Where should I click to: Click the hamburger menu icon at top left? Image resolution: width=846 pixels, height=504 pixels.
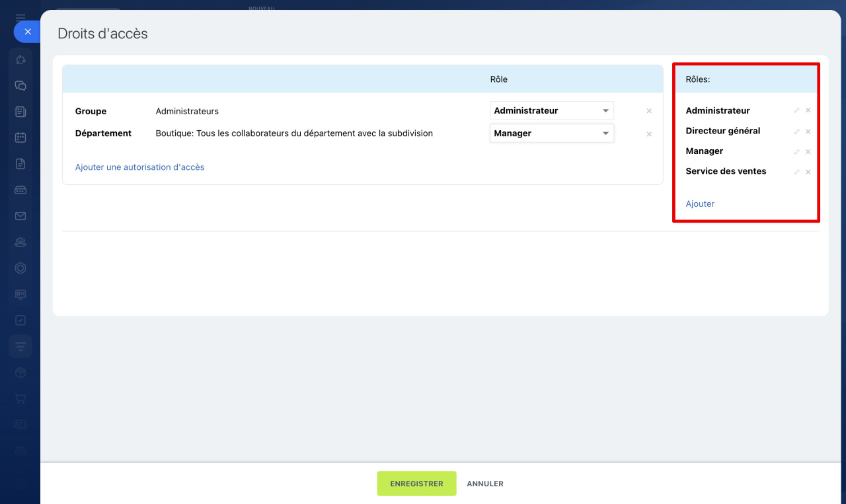20,18
